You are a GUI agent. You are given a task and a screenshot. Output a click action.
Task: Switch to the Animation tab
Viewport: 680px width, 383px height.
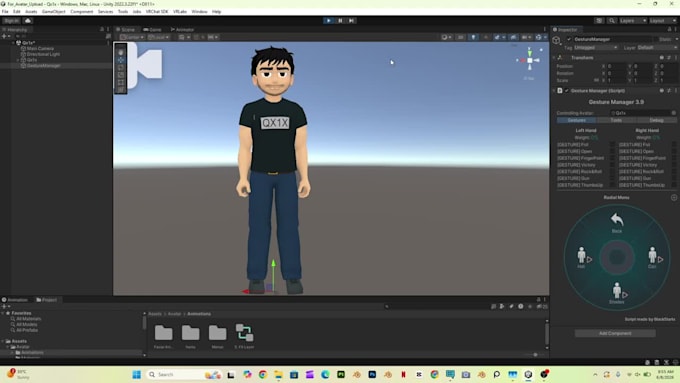click(x=15, y=300)
